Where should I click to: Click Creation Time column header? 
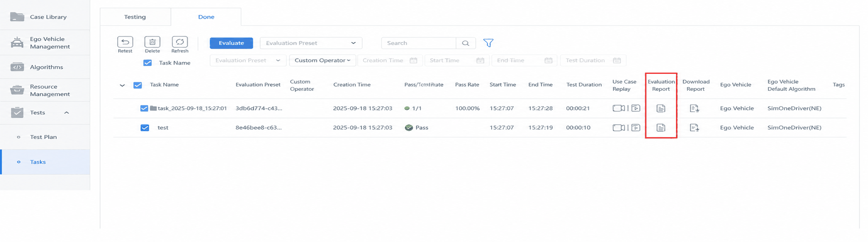click(352, 84)
